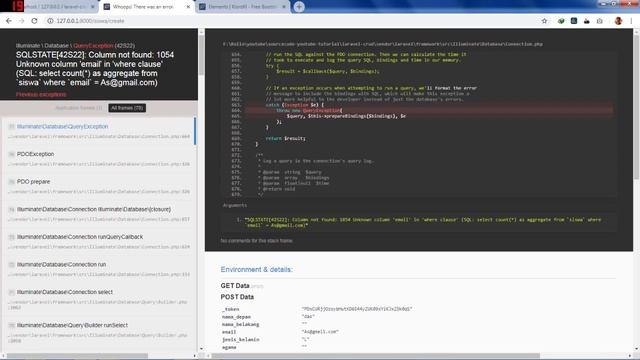Click the agama POST field name
This screenshot has width=640, height=360.
pyautogui.click(x=229, y=347)
